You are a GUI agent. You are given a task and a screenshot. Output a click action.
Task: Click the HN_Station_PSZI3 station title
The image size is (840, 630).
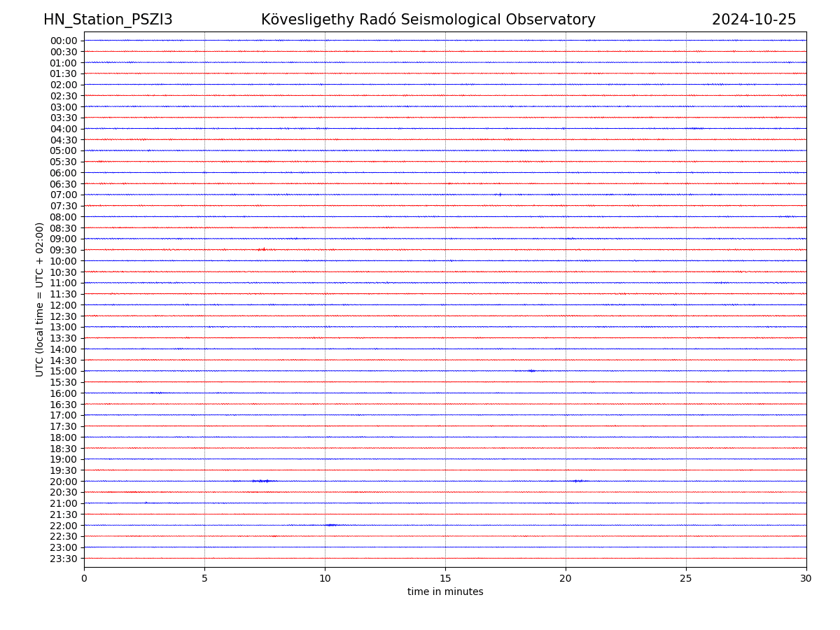click(x=108, y=20)
